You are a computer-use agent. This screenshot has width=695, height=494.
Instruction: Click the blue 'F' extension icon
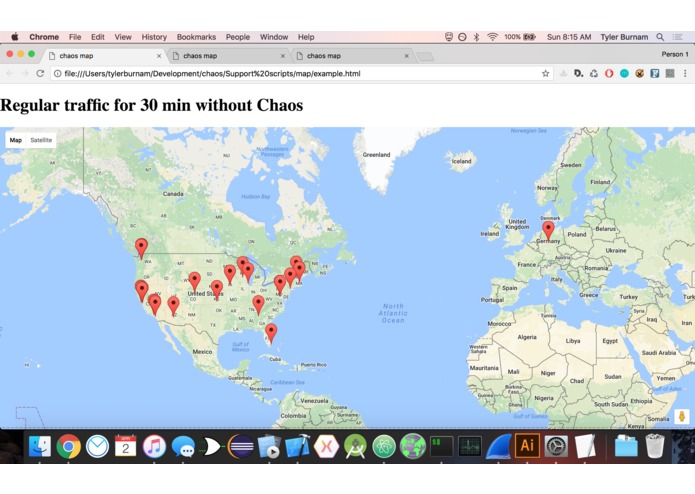(x=655, y=74)
